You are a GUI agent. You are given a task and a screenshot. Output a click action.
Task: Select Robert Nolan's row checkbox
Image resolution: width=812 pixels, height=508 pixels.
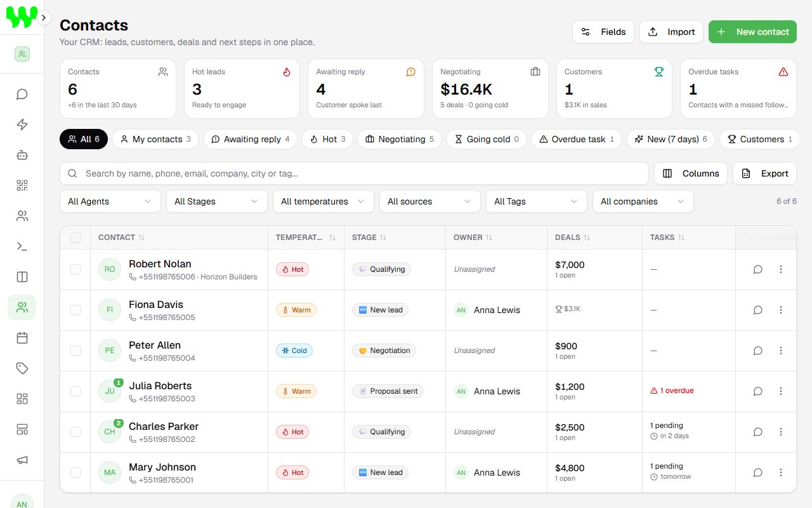pyautogui.click(x=75, y=269)
